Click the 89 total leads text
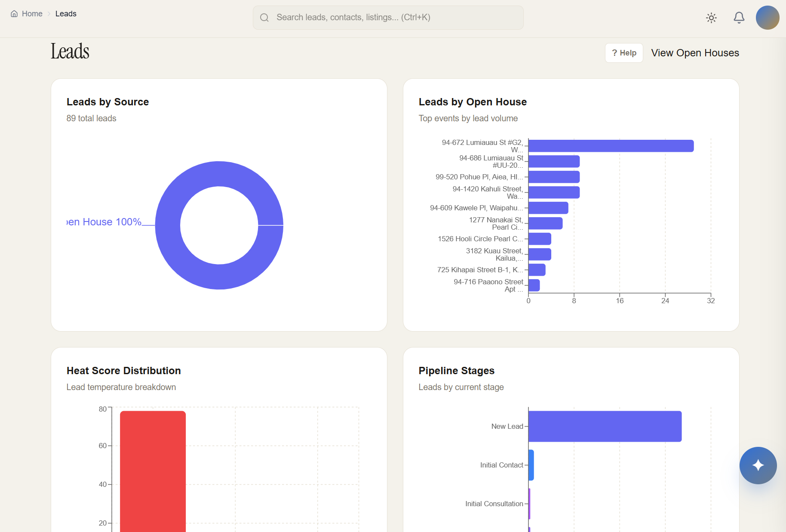Screen dimensions: 786x532 (x=91, y=118)
